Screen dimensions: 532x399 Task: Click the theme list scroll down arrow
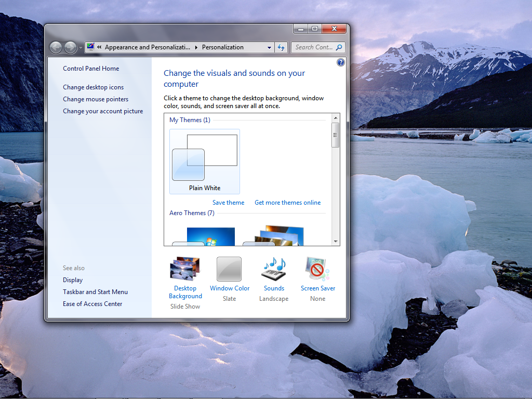[336, 242]
